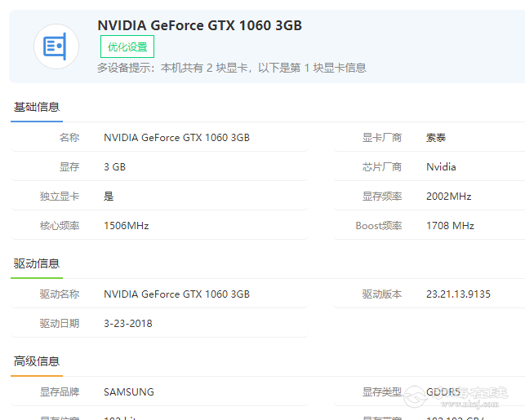Image resolution: width=525 pixels, height=420 pixels.
Task: Click the 驱动日期 label
Action: coord(60,324)
